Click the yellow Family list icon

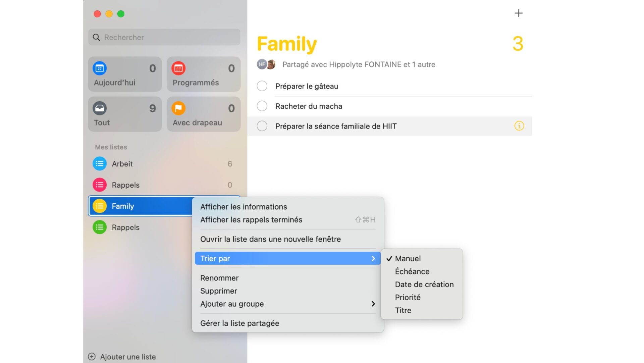click(100, 206)
